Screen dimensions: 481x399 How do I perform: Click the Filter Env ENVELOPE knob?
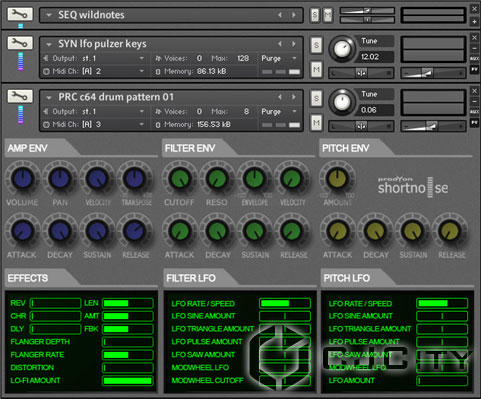pos(255,178)
